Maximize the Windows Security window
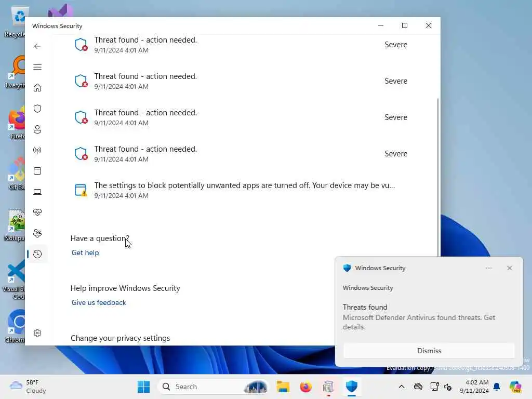 click(x=404, y=25)
